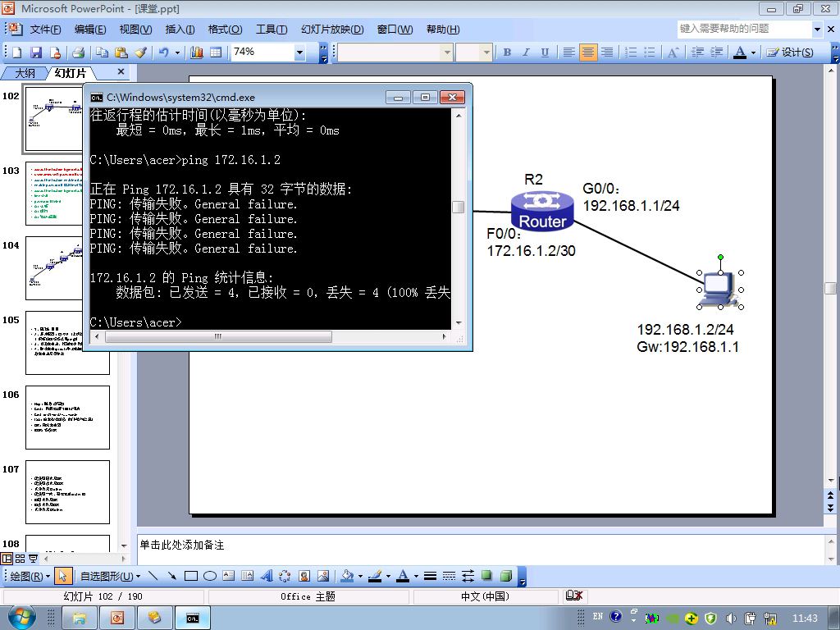840x630 pixels.
Task: Toggle Align Left
Action: (x=569, y=52)
